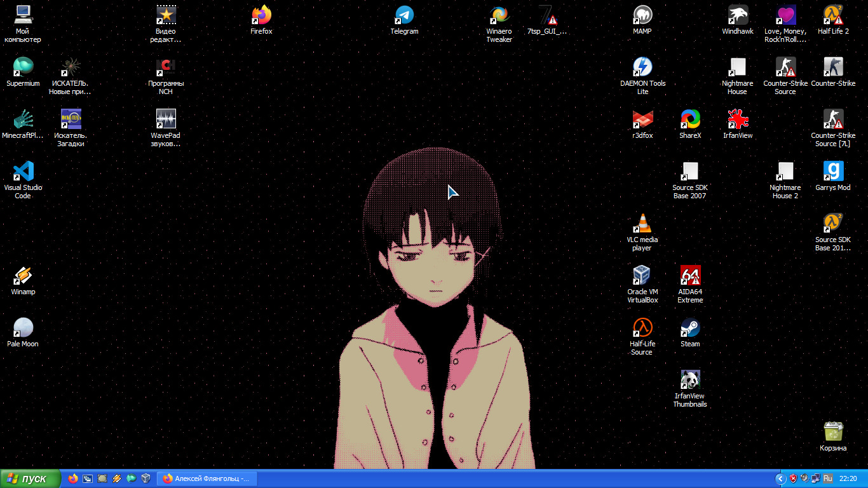This screenshot has height=488, width=868.
Task: Open the Программы NCH desktop icon
Action: pyautogui.click(x=166, y=76)
